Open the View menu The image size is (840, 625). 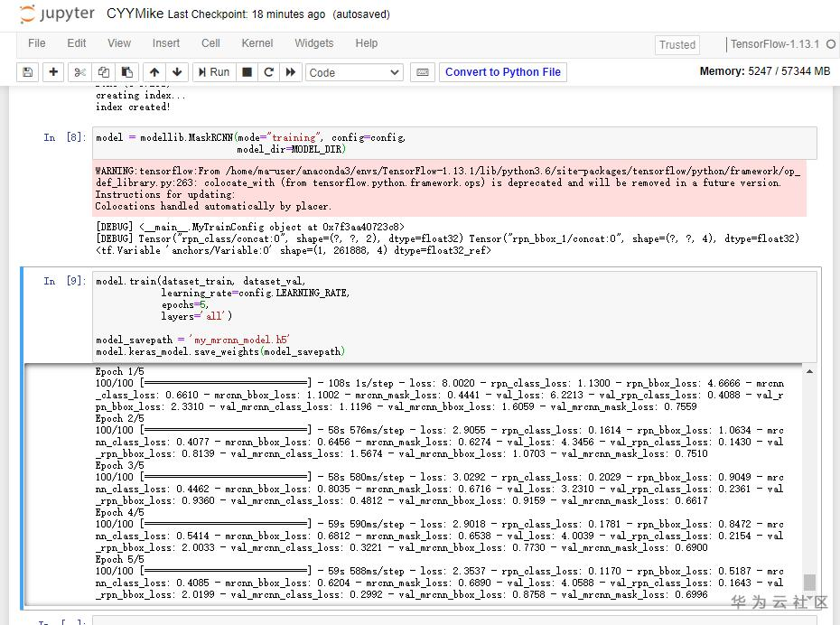pyautogui.click(x=119, y=43)
